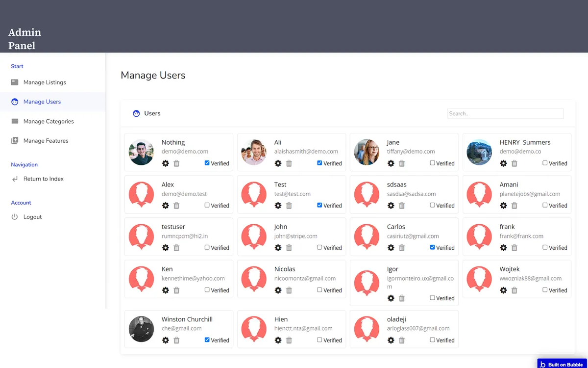588x368 pixels.
Task: Click gear icon on sdsaas card
Action: [x=391, y=206]
